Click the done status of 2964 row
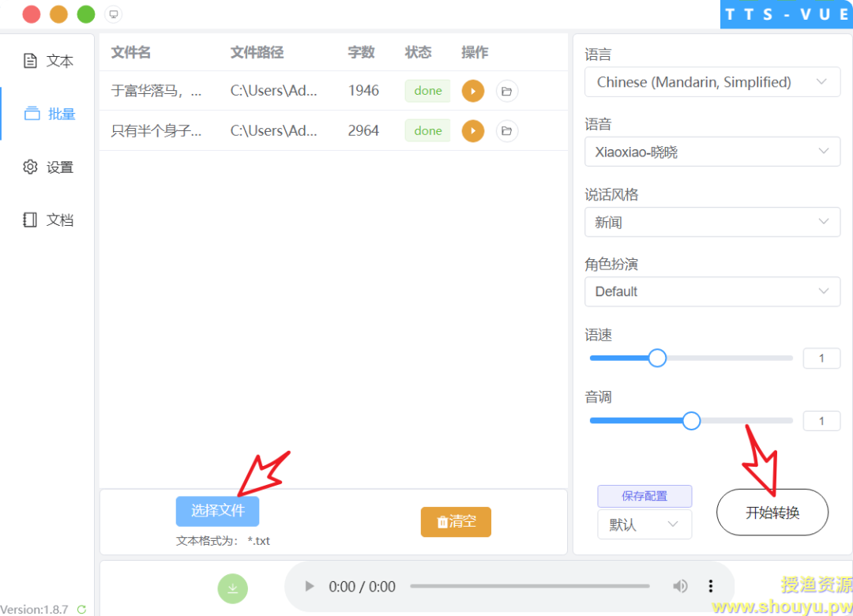Image resolution: width=853 pixels, height=616 pixels. (427, 130)
